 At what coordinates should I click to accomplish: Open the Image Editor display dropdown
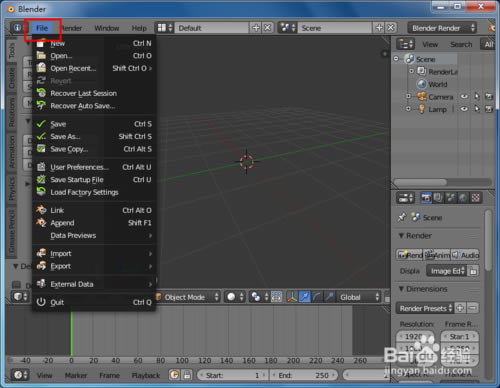[x=447, y=271]
